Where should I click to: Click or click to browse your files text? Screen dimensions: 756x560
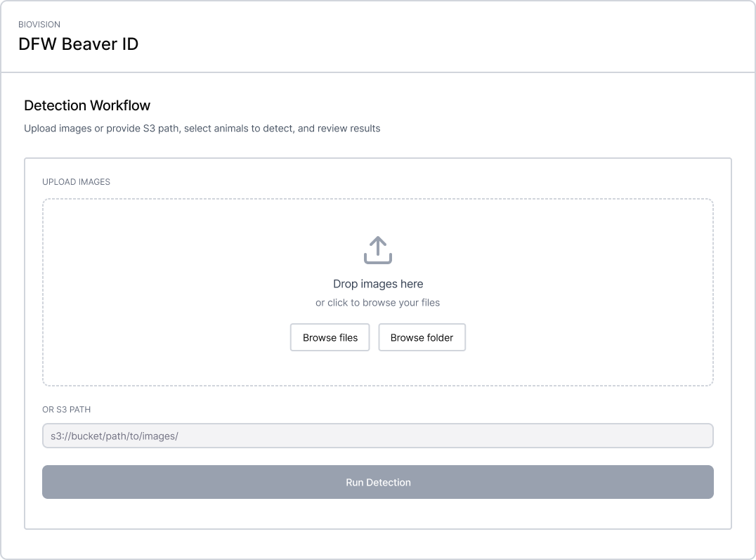pyautogui.click(x=378, y=302)
